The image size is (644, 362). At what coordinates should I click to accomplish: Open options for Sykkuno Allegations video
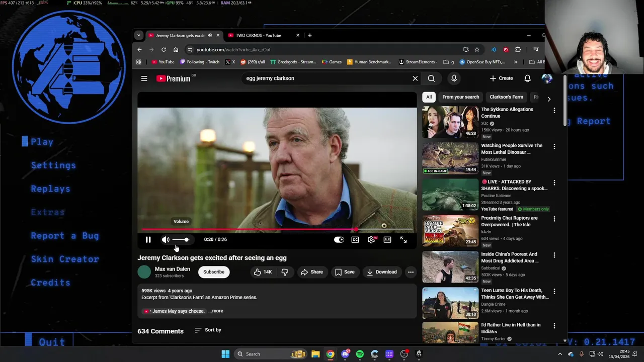pos(554,110)
